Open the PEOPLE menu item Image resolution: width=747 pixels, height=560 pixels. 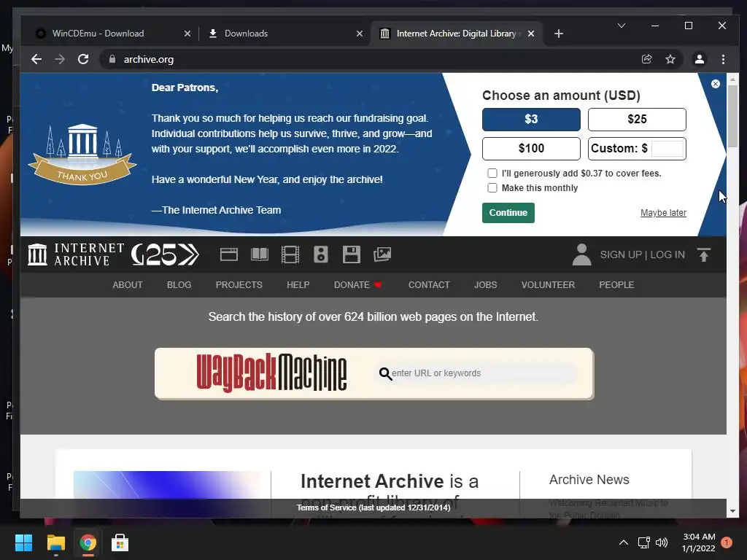[x=616, y=285]
